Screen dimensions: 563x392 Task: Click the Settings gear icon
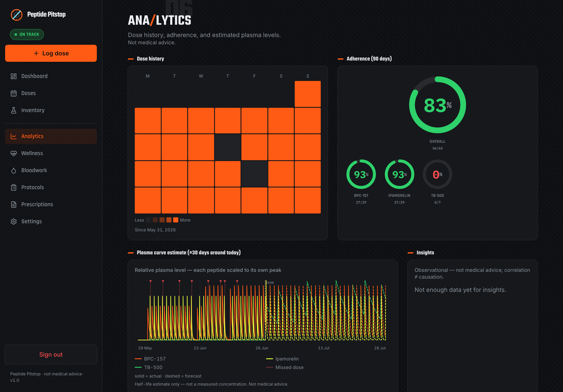point(13,222)
